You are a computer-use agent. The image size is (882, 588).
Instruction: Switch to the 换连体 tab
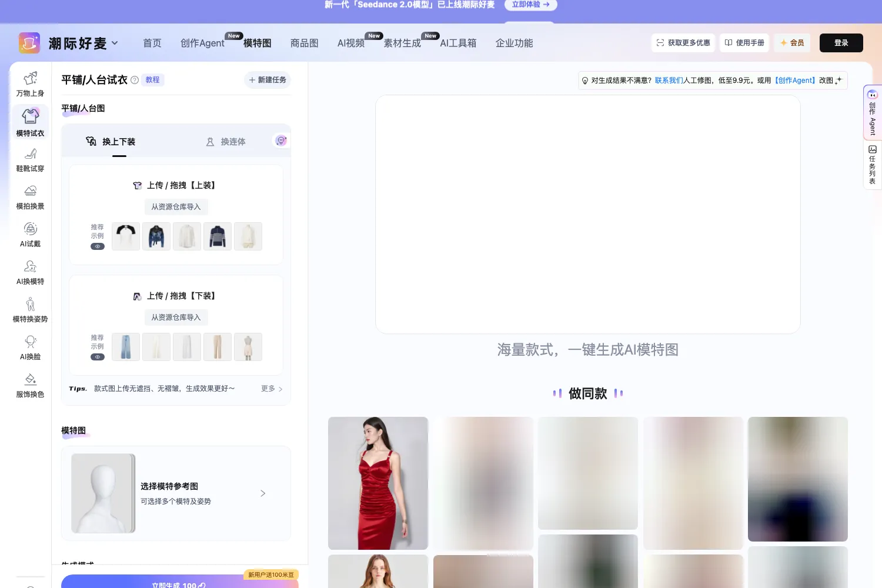coord(226,142)
